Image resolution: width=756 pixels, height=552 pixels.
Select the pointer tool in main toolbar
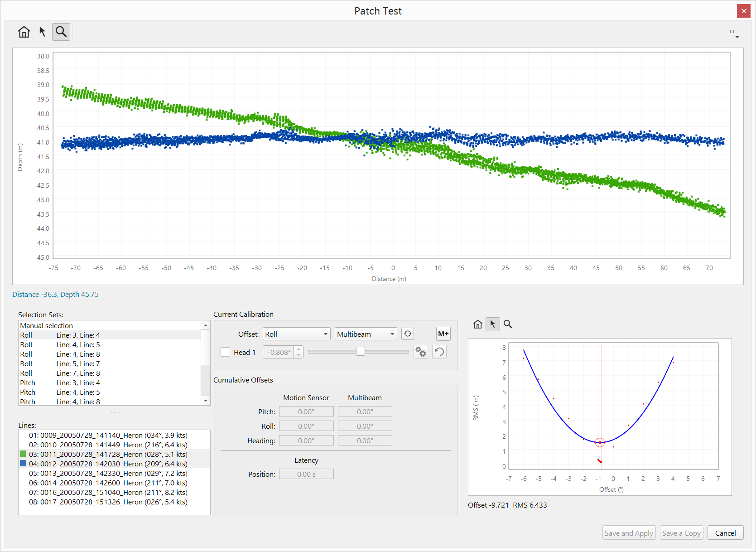[x=43, y=32]
